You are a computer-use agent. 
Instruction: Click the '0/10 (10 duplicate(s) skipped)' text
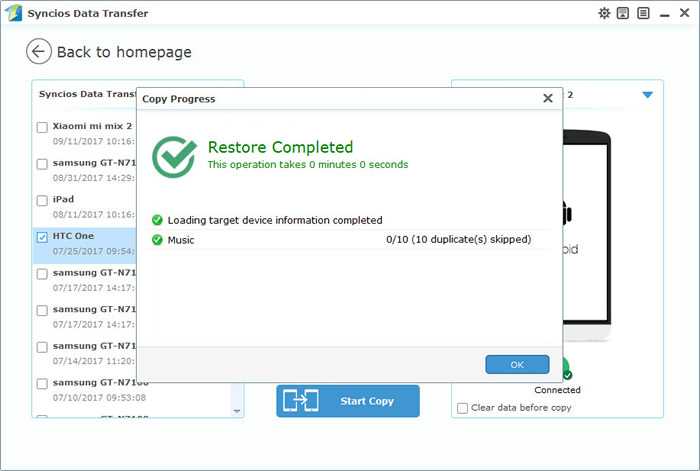[458, 239]
